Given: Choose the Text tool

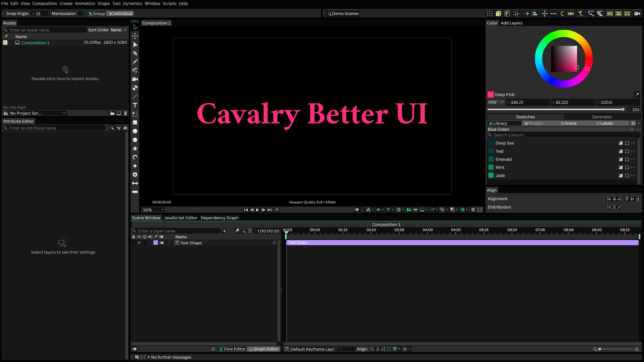Looking at the screenshot, I should (x=135, y=105).
